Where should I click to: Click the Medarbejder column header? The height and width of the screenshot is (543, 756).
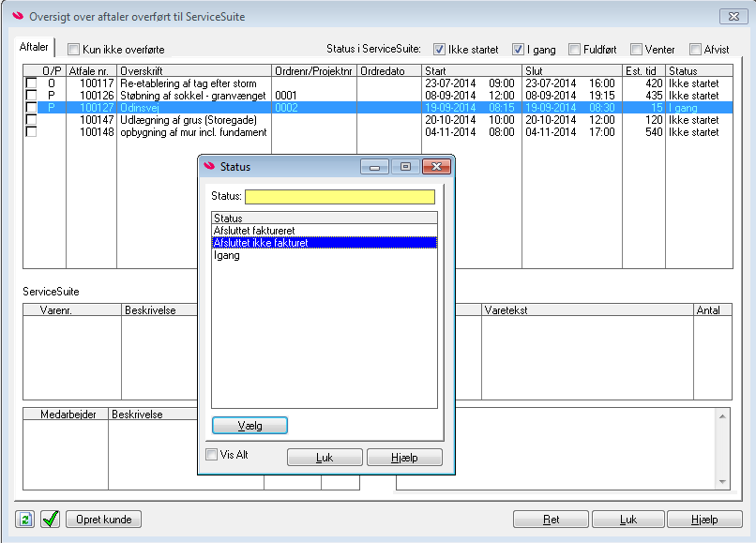coord(66,415)
